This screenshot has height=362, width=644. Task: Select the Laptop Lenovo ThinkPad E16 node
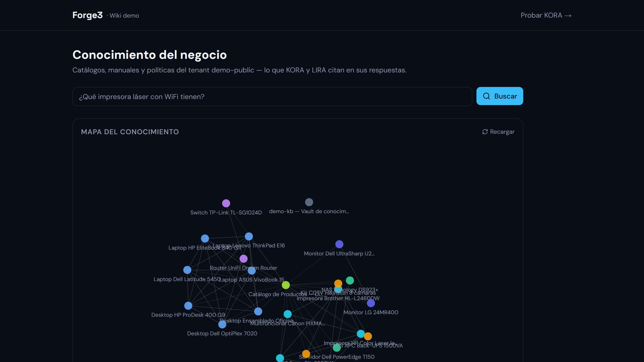[249, 236]
